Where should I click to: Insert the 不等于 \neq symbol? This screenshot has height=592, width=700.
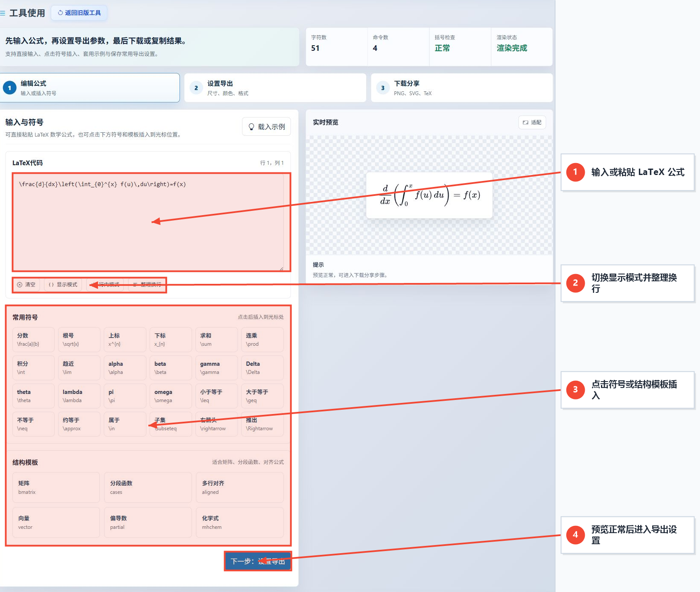33,424
